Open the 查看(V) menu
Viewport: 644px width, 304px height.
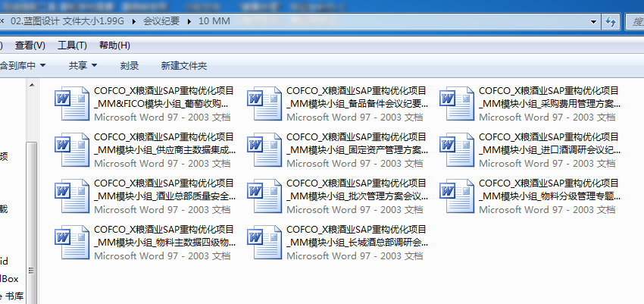[30, 45]
